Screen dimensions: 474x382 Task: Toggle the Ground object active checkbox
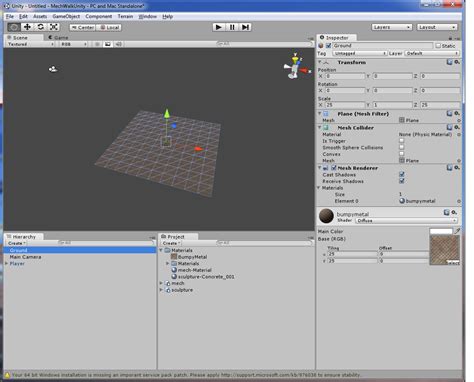tap(329, 46)
